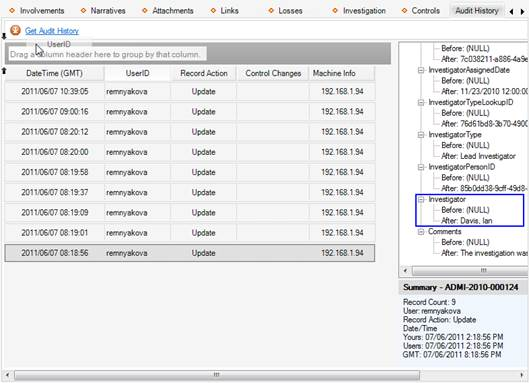Viewport: 529px width, 383px height.
Task: Switch to the Investigation tab
Action: (x=359, y=11)
